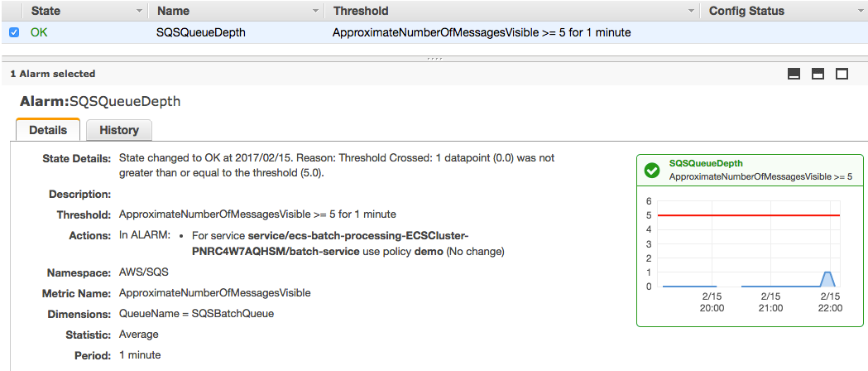Open the Config Status column dropdown arrow
The height and width of the screenshot is (371, 868).
tap(861, 11)
